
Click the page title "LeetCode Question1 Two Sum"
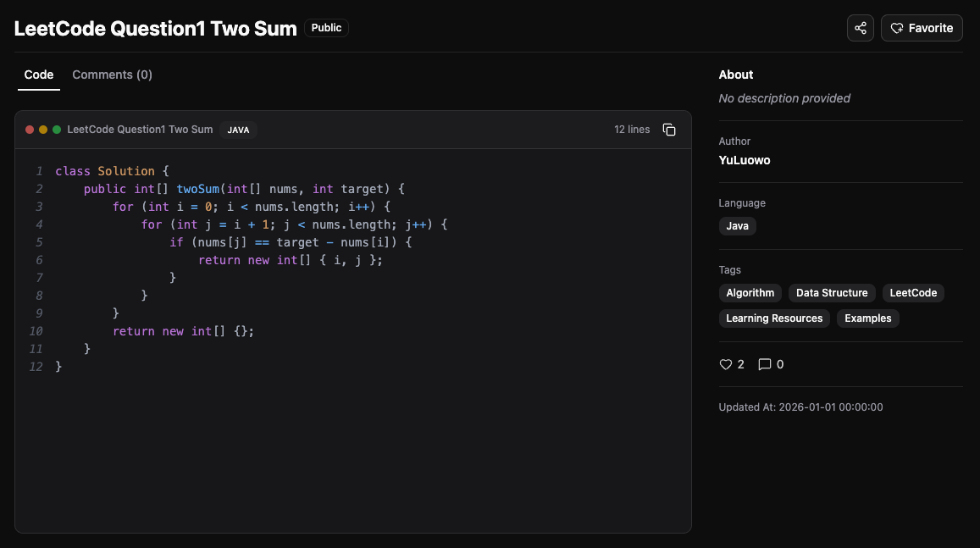point(155,28)
